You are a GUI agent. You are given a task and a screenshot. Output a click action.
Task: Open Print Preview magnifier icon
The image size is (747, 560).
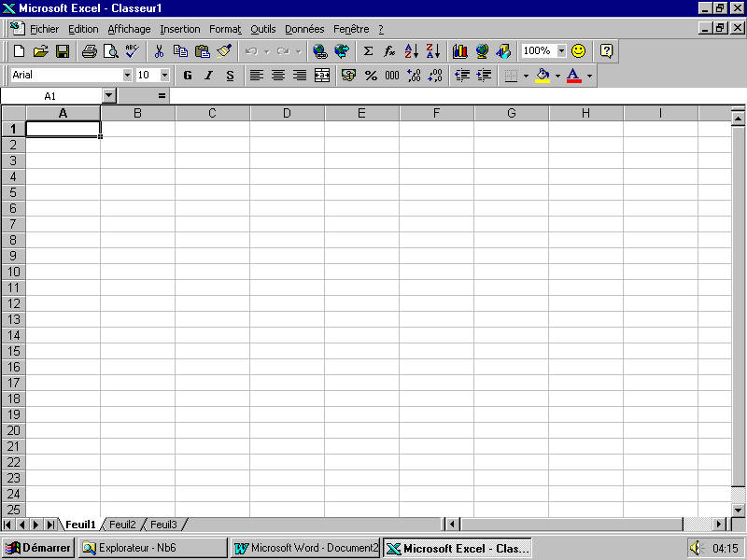pyautogui.click(x=110, y=51)
